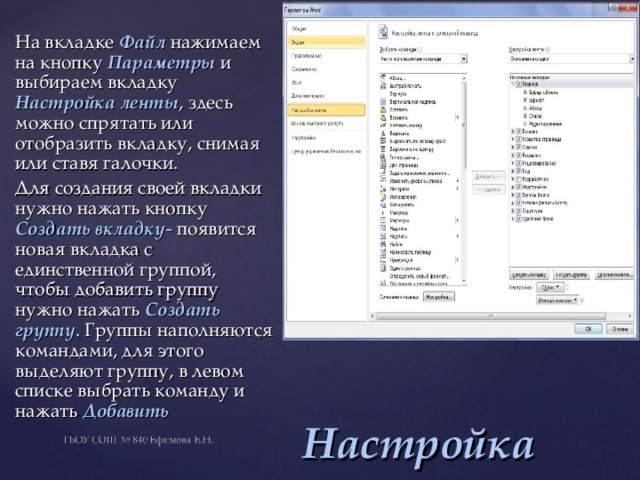
Task: Select Задать начальное значение icon
Action: pos(383,173)
